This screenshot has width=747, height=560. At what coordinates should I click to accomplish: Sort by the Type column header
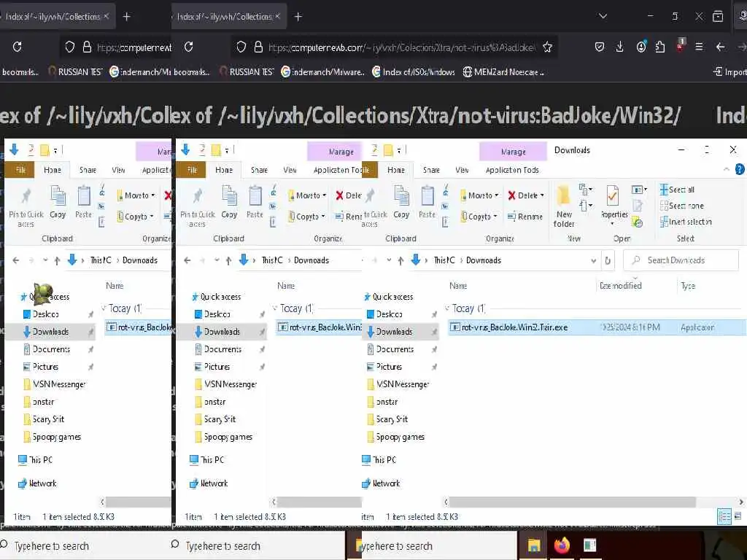(x=688, y=286)
